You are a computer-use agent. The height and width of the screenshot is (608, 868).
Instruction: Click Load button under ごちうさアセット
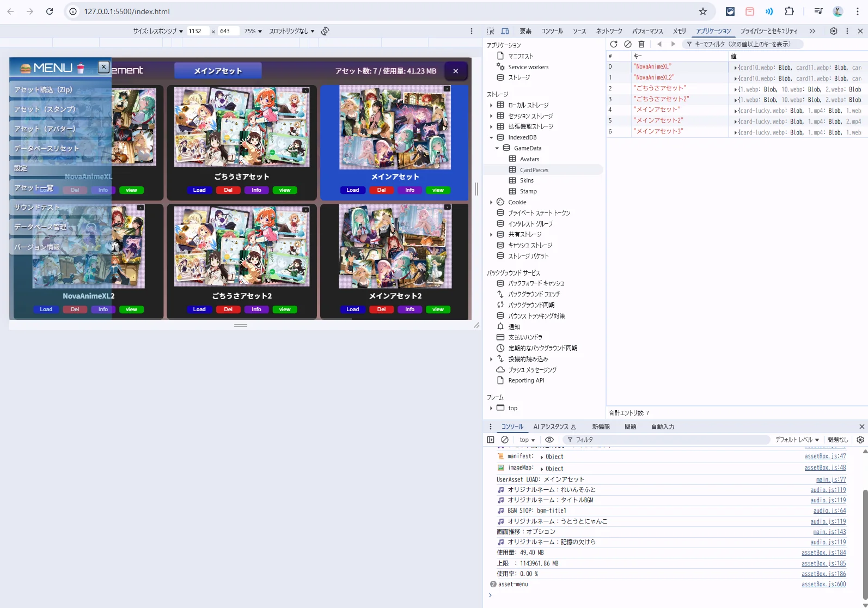coord(199,190)
